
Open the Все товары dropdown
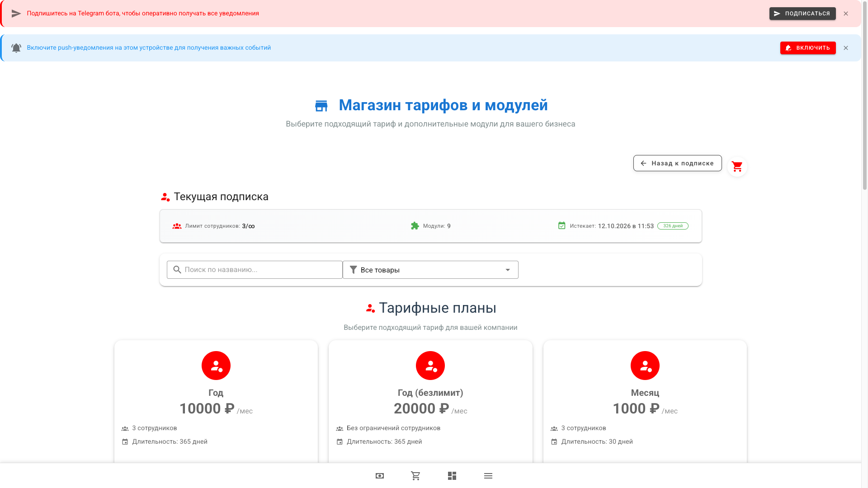tap(430, 269)
